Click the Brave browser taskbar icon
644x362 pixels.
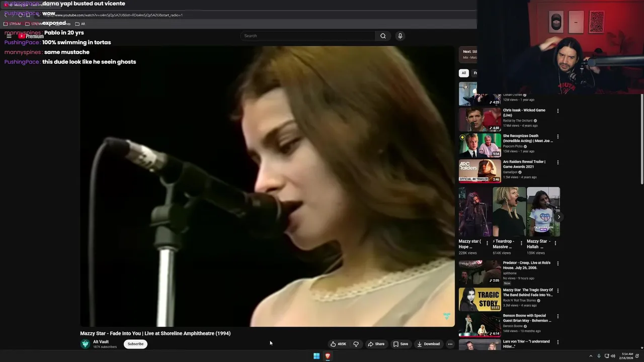pyautogui.click(x=328, y=356)
